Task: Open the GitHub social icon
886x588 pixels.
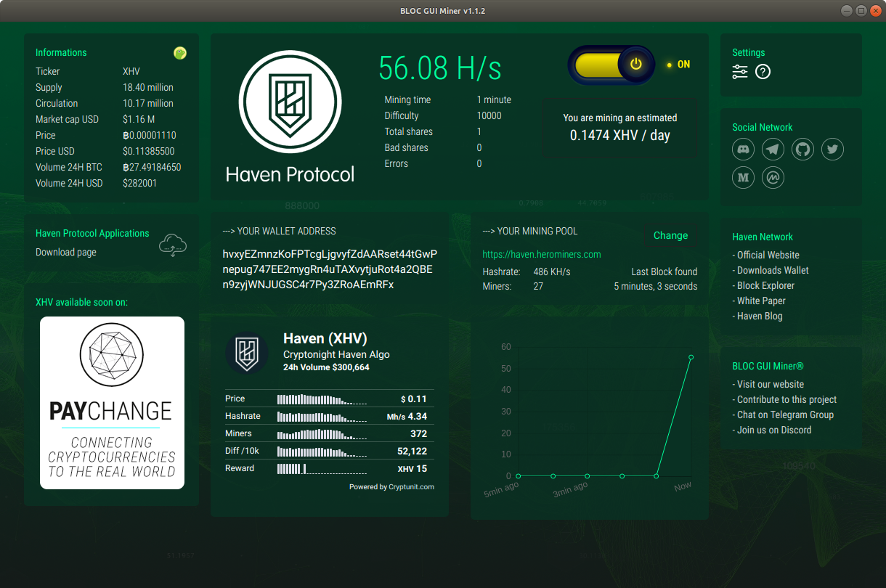Action: tap(802, 150)
